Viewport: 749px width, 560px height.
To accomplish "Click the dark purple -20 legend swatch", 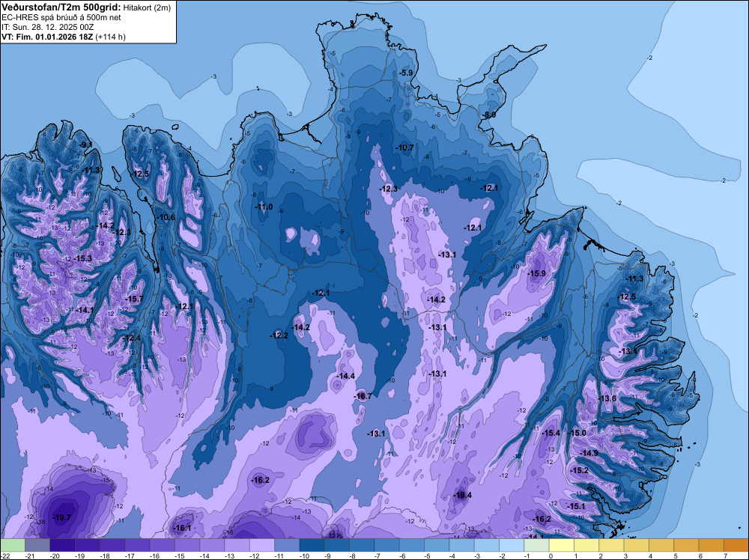I will coord(63,545).
